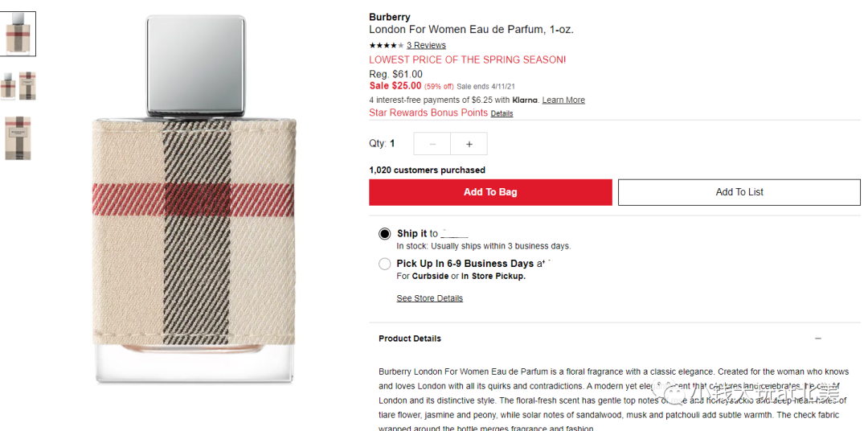Image resolution: width=868 pixels, height=431 pixels.
Task: Click the Add To List button
Action: point(739,192)
